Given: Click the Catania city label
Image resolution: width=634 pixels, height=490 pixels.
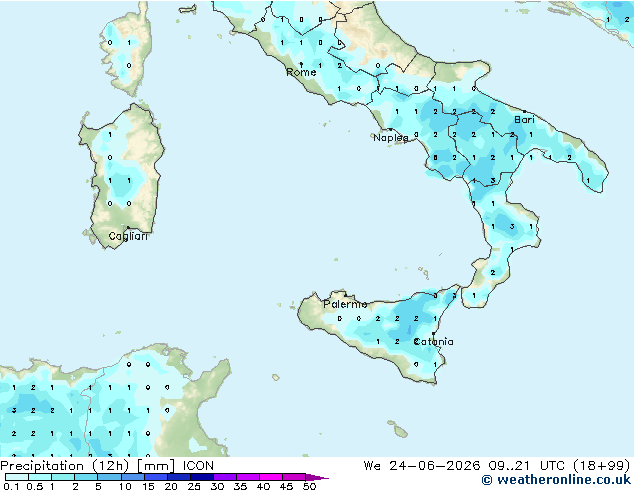Looking at the screenshot, I should pyautogui.click(x=433, y=342).
